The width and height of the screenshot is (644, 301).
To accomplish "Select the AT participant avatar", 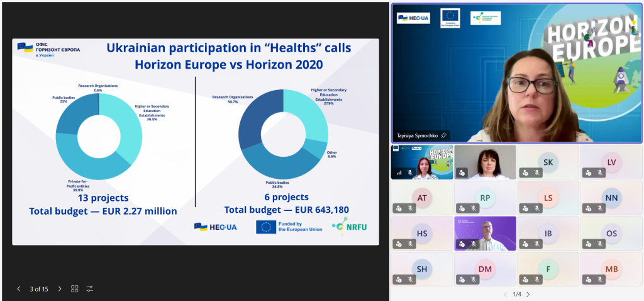I will click(422, 198).
